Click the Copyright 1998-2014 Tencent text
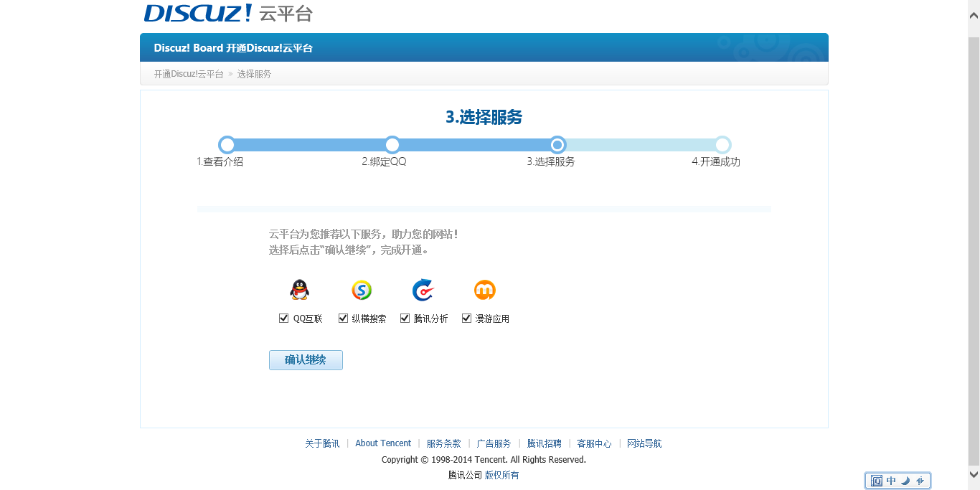The image size is (980, 490). 484,459
